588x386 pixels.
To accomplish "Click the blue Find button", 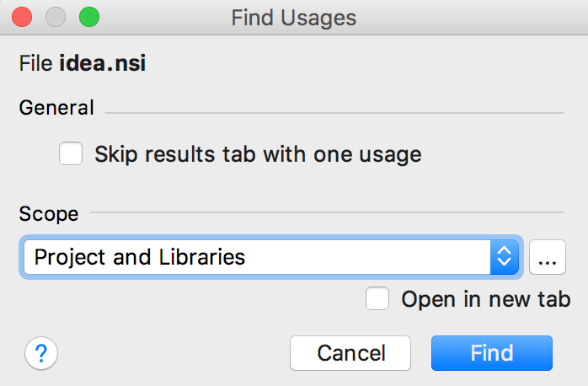I will pyautogui.click(x=492, y=353).
